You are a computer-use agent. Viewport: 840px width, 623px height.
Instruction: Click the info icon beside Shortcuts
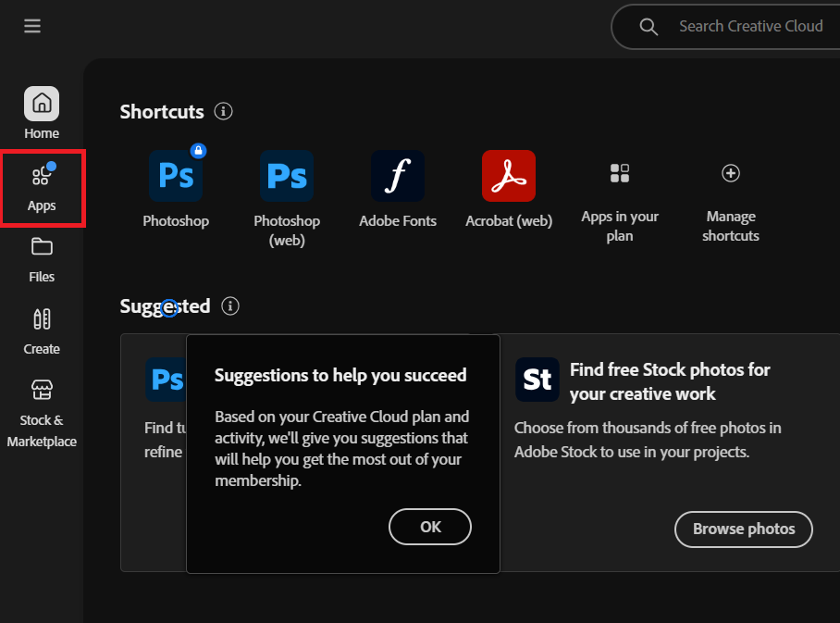pyautogui.click(x=223, y=111)
